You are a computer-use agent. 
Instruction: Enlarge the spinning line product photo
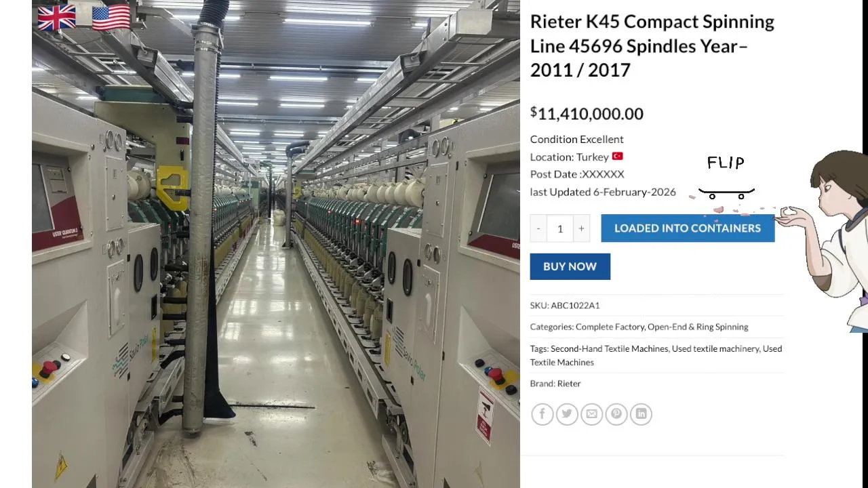pos(276,244)
